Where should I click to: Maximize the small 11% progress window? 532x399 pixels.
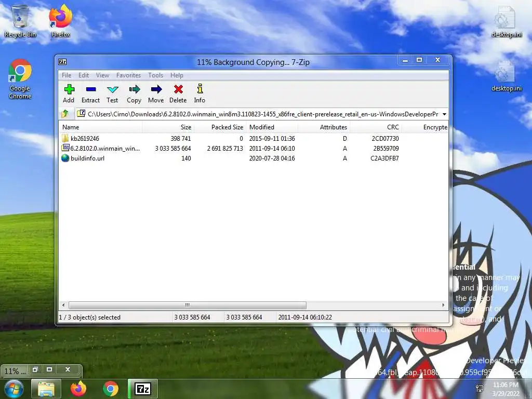click(x=49, y=369)
